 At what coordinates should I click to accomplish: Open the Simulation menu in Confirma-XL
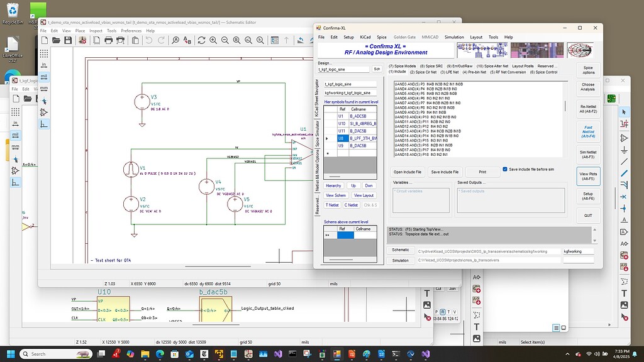click(454, 37)
